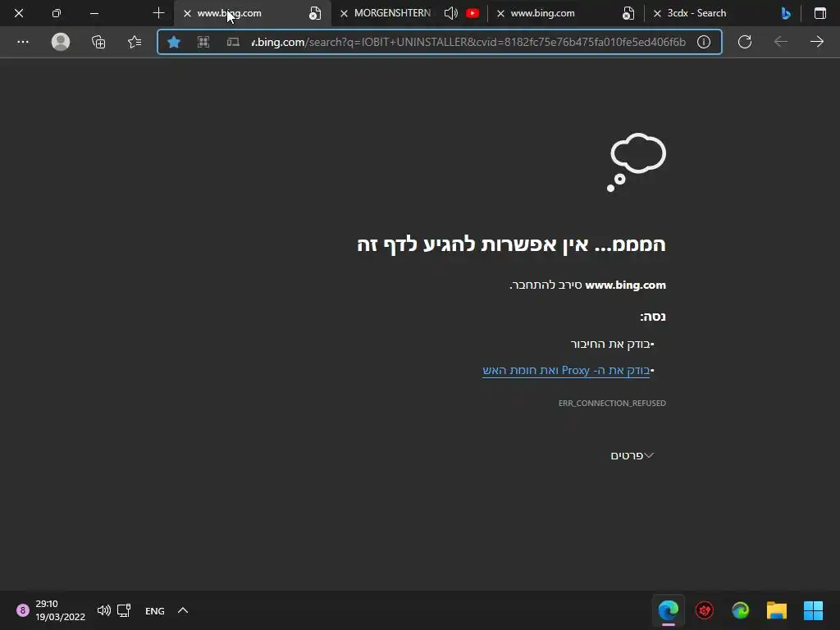Viewport: 840px width, 630px height.
Task: Open the volume control in tray
Action: (x=104, y=610)
